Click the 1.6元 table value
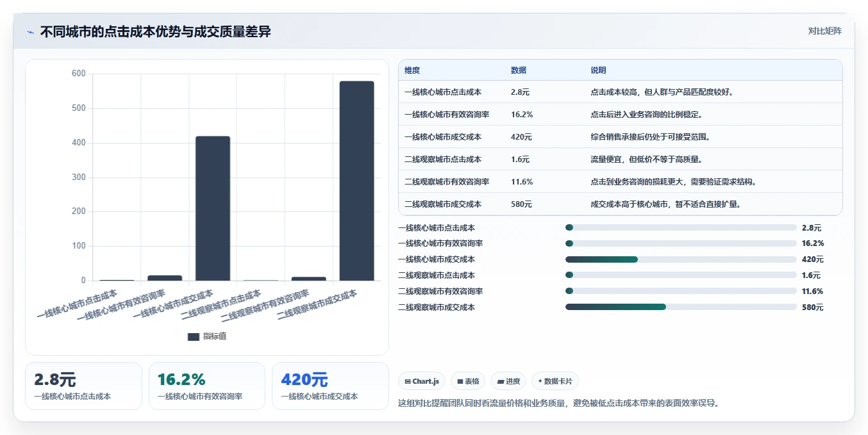 tap(521, 160)
